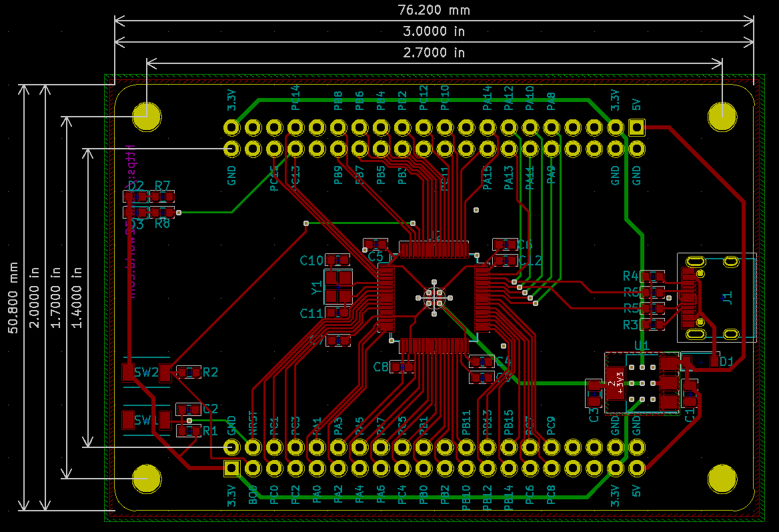Select the R2 resistor label
Viewport: 779px width, 532px height.
[x=210, y=372]
